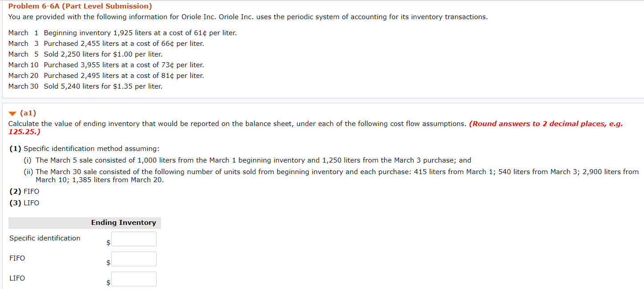Click the (1) Specific identification method text
644x289 pixels.
85,148
